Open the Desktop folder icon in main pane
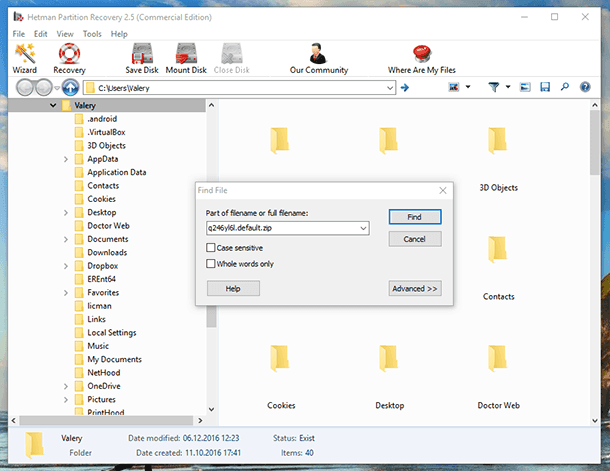The width and height of the screenshot is (610, 471). [x=389, y=358]
